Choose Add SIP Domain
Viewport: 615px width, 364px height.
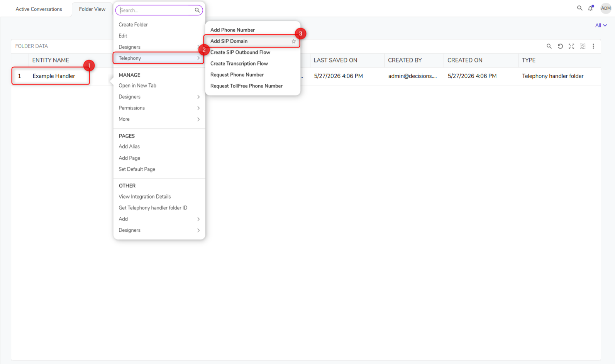(229, 41)
